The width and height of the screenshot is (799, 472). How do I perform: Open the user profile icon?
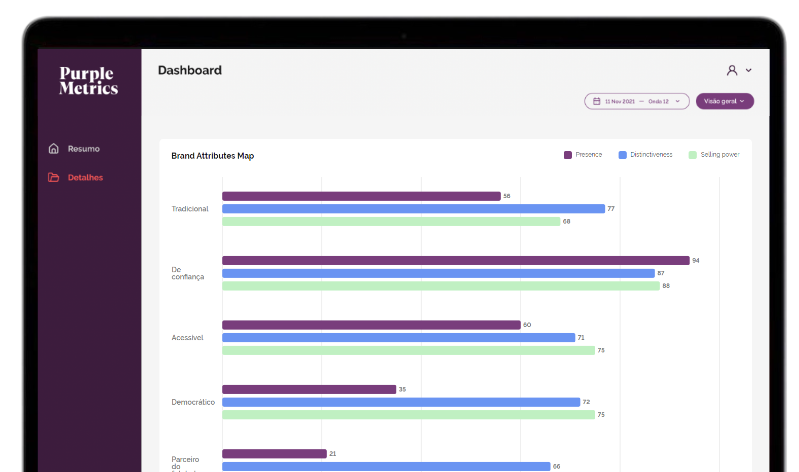point(732,70)
